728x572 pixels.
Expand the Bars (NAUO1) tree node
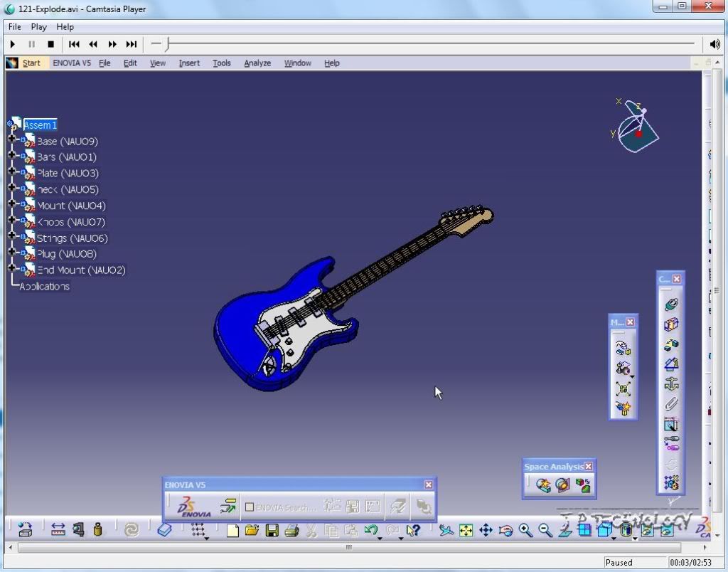(x=11, y=154)
